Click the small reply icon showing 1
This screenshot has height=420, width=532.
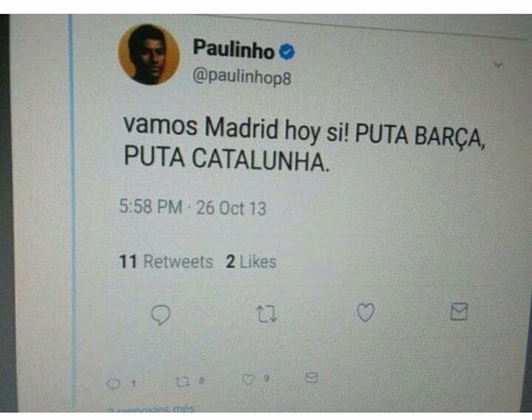coord(113,384)
